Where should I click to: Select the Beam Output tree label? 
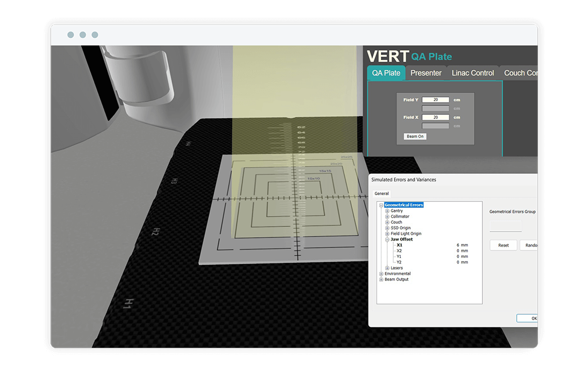(x=396, y=279)
